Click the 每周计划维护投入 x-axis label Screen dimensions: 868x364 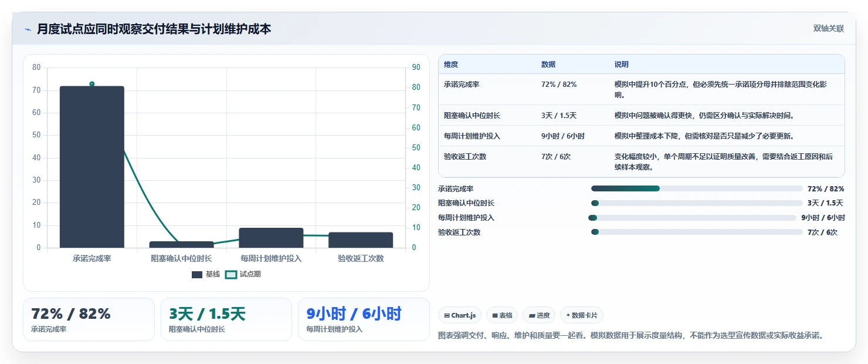[x=271, y=258]
